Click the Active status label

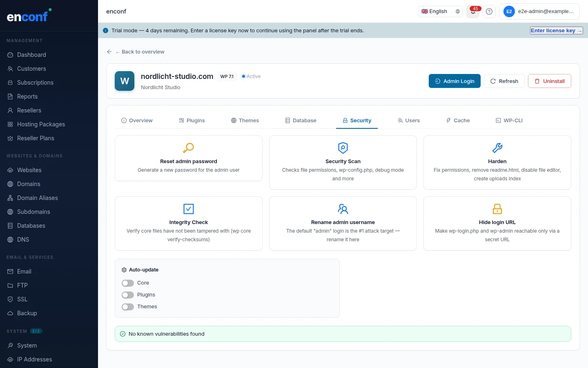[x=251, y=76]
